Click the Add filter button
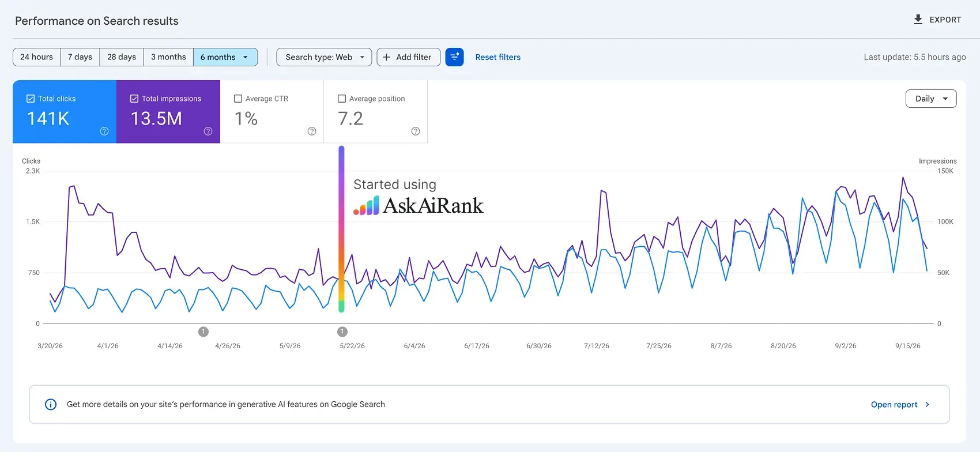 point(409,57)
